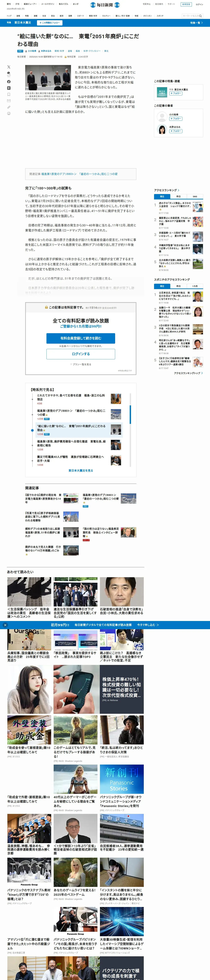Open timeline item 福島第1原発、廃炉費用確保へ合理化徹底

point(71,444)
